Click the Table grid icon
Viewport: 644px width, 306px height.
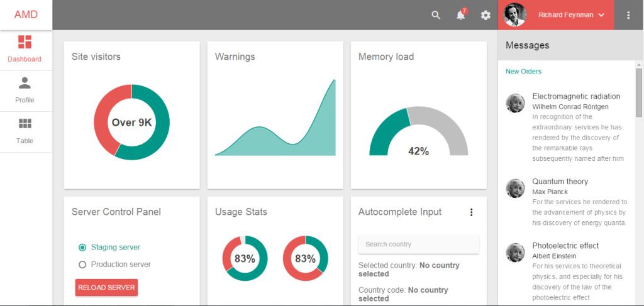click(x=25, y=124)
